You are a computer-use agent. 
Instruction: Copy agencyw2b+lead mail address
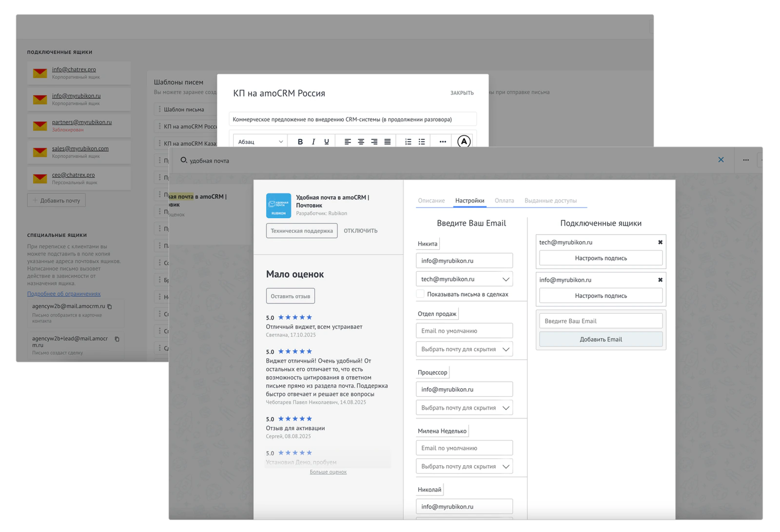117,339
